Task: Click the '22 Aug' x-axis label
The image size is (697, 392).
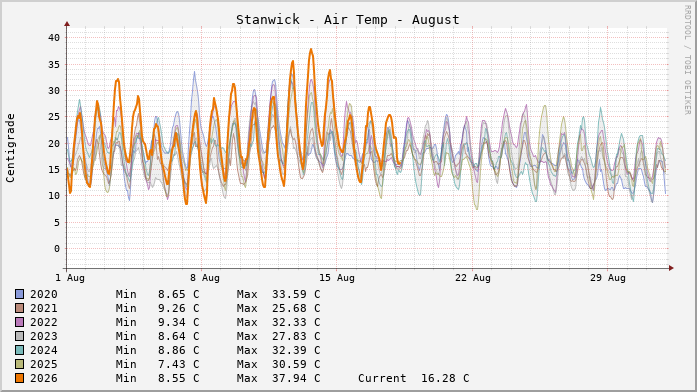Action: [x=473, y=278]
